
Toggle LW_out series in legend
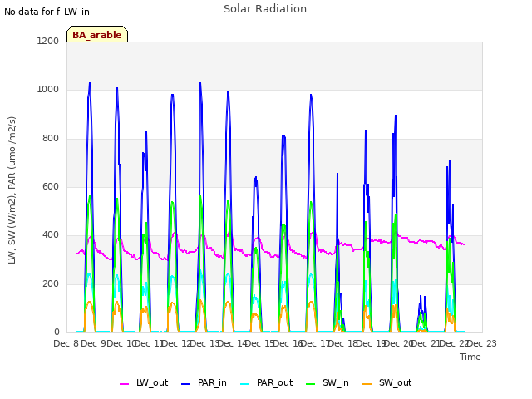coord(144,382)
